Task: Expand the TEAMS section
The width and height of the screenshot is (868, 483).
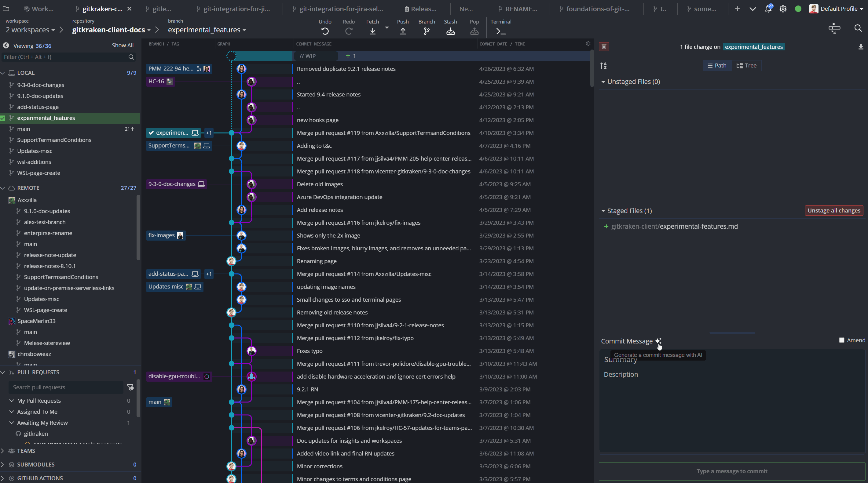Action: [x=26, y=451]
